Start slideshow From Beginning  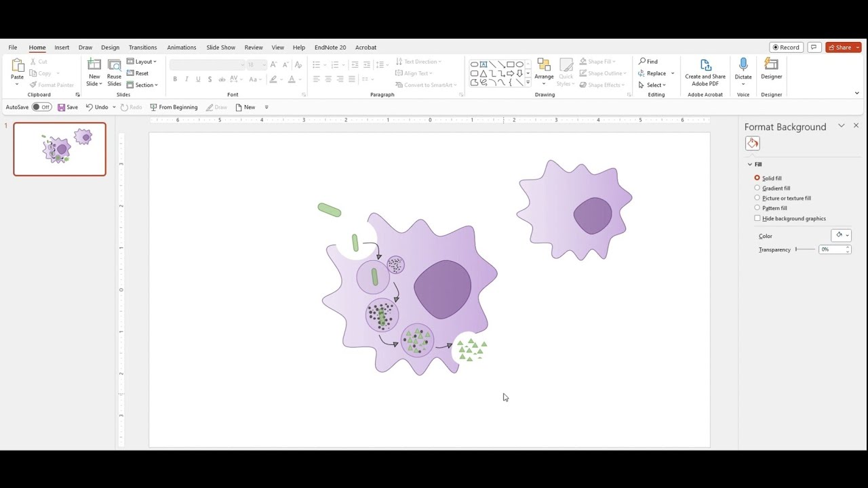tap(174, 107)
